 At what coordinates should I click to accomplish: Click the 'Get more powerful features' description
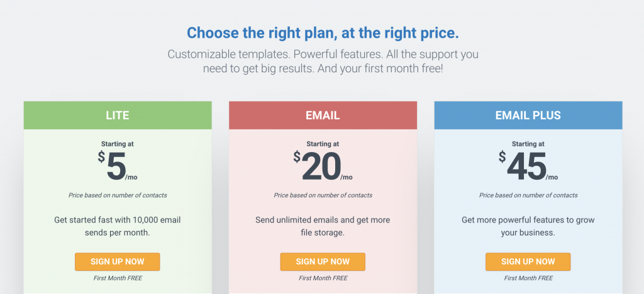[x=528, y=226]
